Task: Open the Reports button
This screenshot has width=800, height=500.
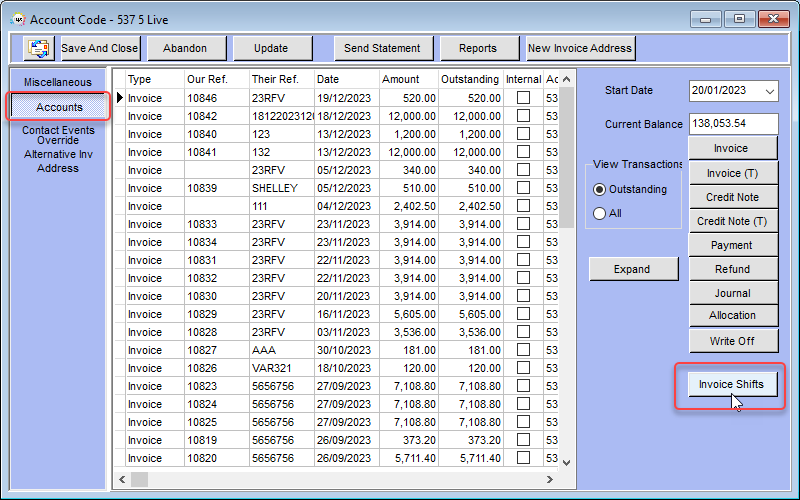Action: coord(479,48)
